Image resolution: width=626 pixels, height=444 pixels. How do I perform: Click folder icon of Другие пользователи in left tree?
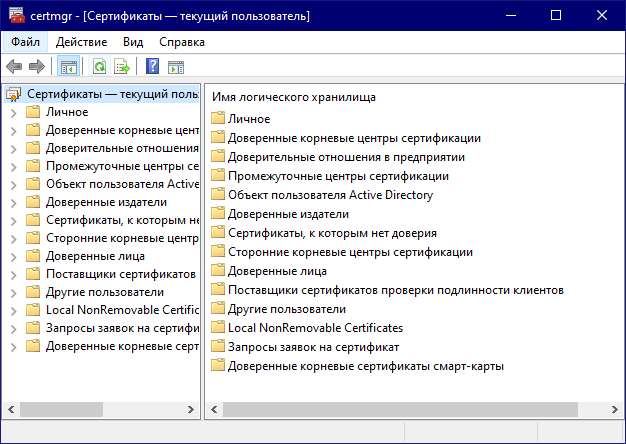(x=33, y=292)
